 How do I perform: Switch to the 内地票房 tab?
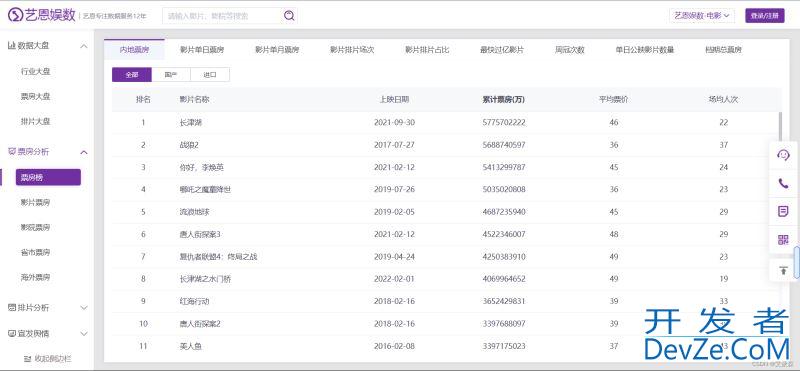click(134, 50)
